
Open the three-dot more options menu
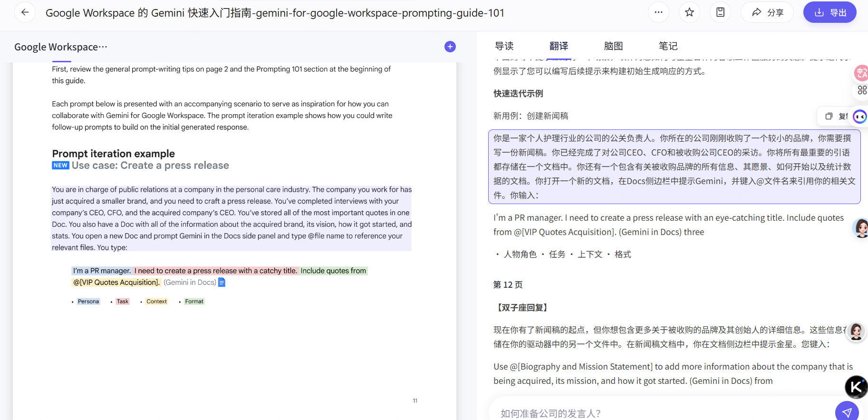pos(658,12)
